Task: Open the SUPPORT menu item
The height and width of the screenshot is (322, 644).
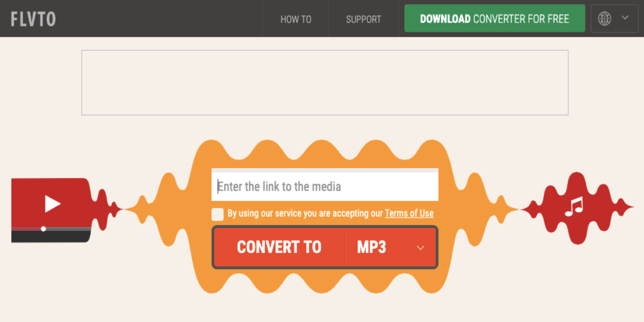Action: click(x=363, y=18)
